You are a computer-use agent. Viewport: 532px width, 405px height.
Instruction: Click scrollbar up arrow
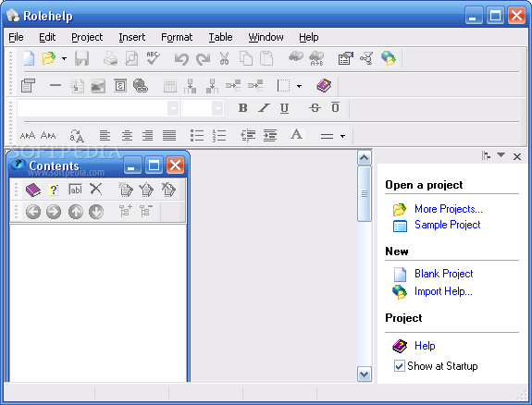pos(365,158)
